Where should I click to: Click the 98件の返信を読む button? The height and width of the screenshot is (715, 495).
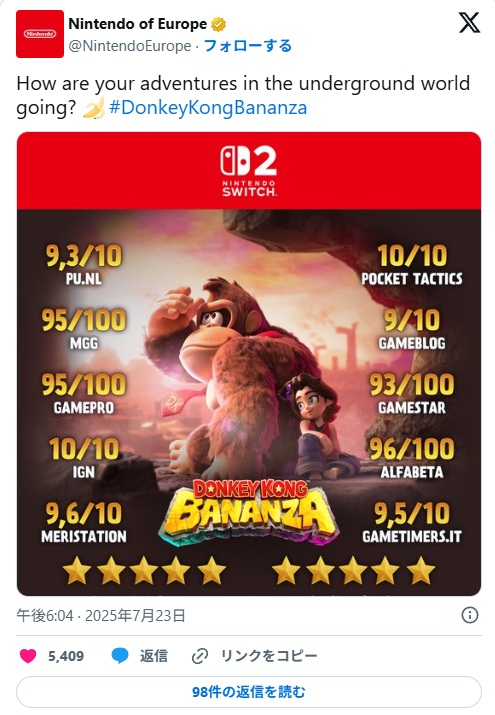pyautogui.click(x=249, y=692)
